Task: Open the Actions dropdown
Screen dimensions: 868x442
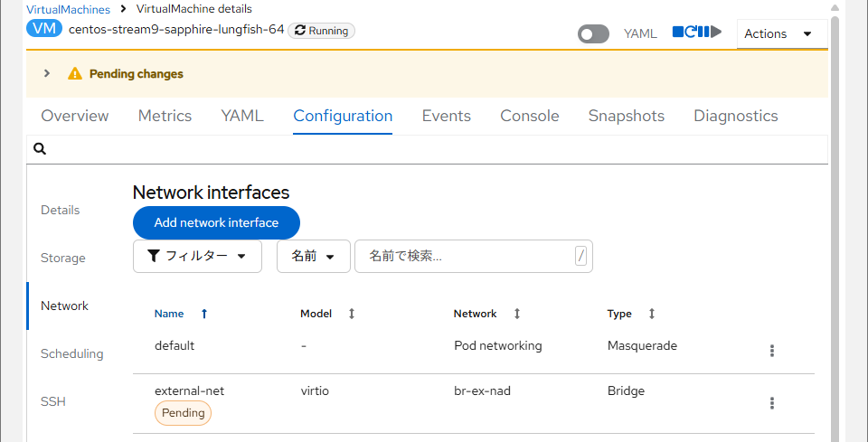Action: 781,33
